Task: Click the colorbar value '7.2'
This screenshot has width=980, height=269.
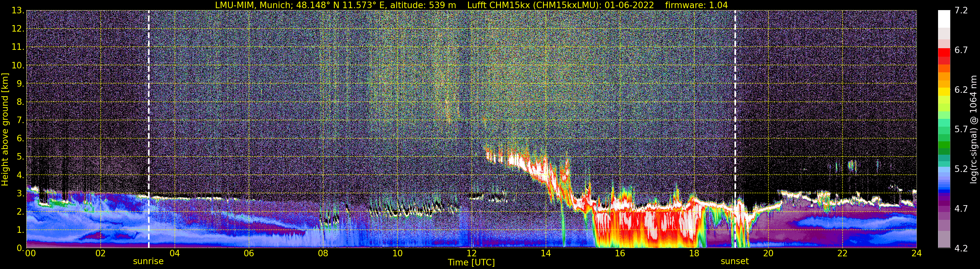Action: click(x=961, y=10)
